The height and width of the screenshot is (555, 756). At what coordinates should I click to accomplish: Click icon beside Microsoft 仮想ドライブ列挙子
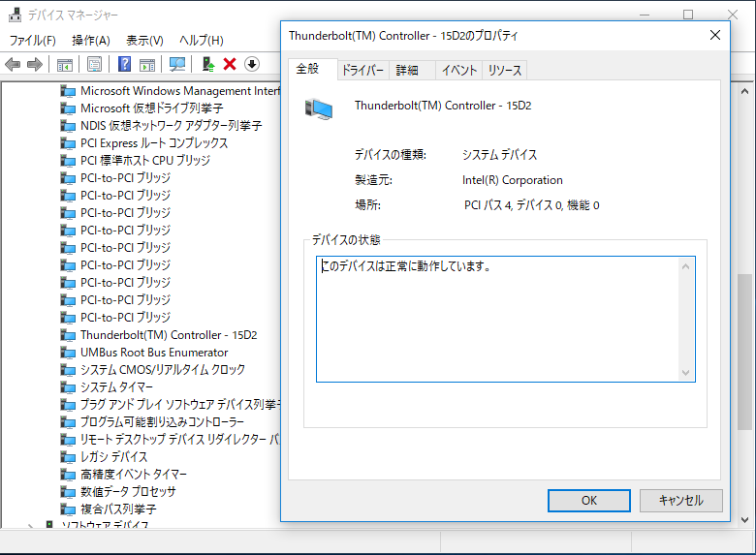pos(68,108)
